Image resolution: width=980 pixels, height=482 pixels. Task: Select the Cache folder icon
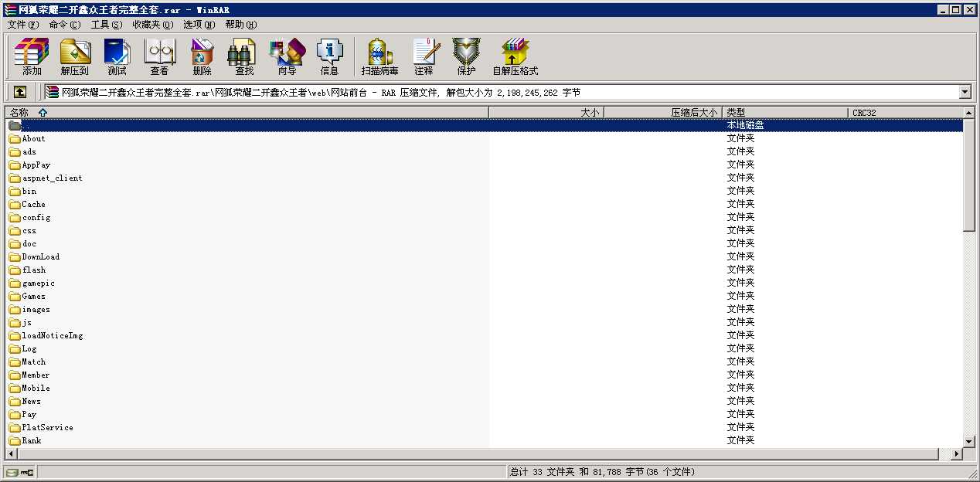point(15,205)
